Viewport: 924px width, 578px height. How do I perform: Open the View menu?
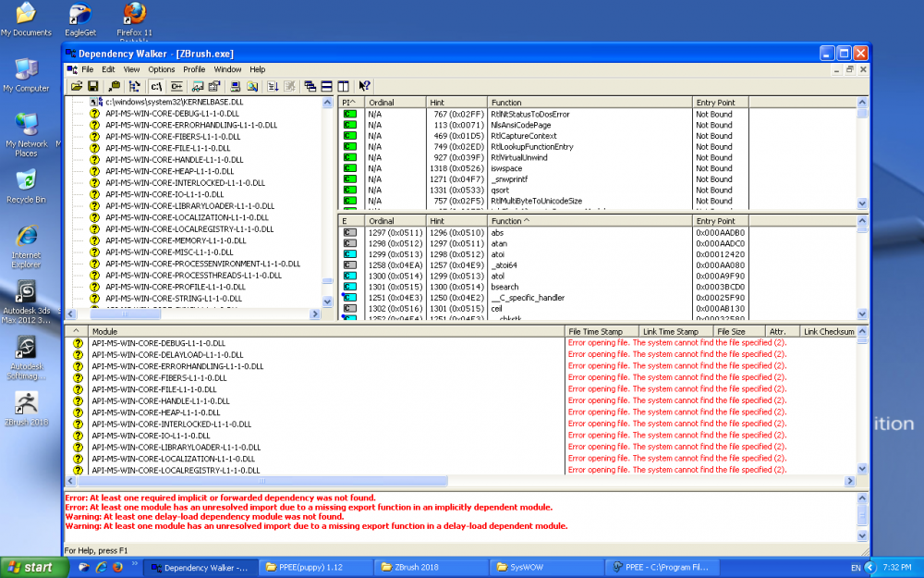click(131, 68)
